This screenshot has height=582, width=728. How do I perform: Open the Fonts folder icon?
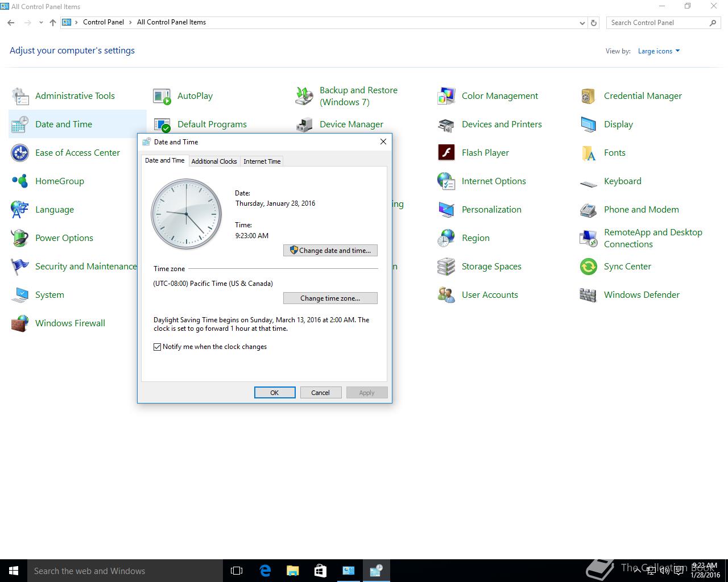pos(589,153)
